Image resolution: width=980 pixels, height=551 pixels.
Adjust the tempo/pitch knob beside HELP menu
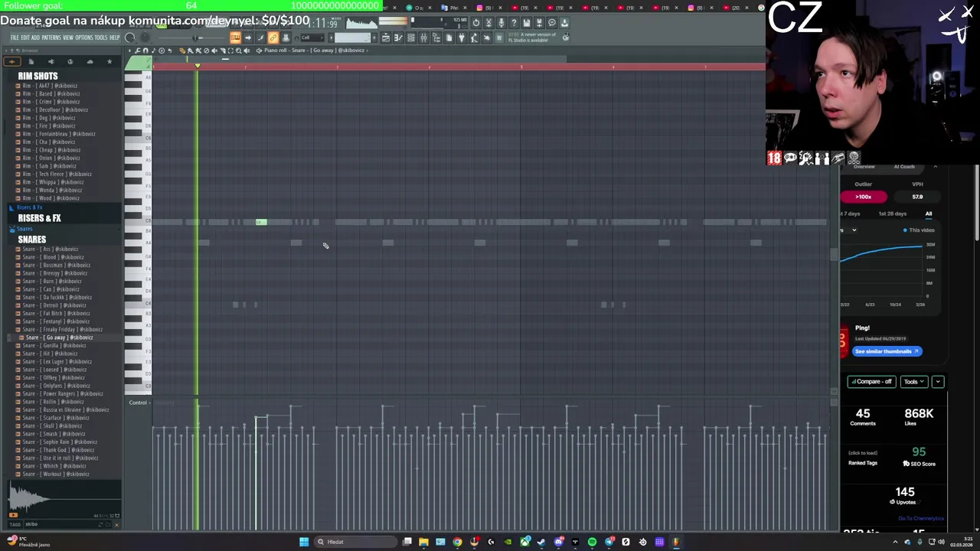pyautogui.click(x=129, y=37)
